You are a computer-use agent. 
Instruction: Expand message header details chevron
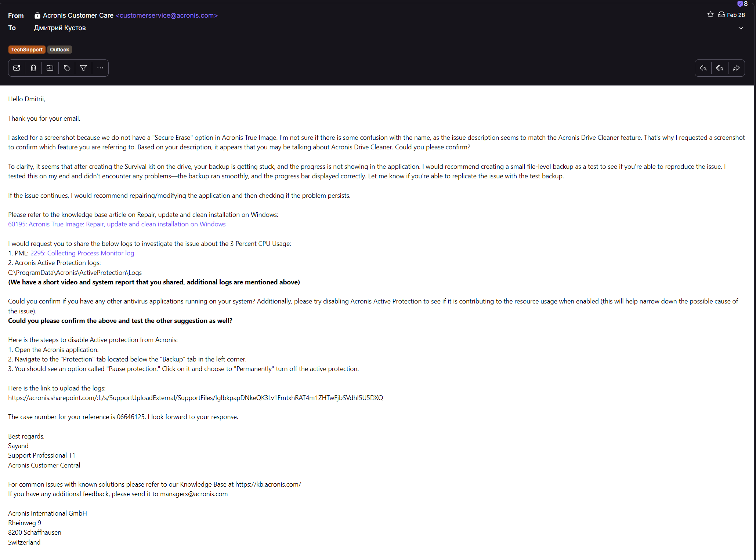(x=741, y=28)
